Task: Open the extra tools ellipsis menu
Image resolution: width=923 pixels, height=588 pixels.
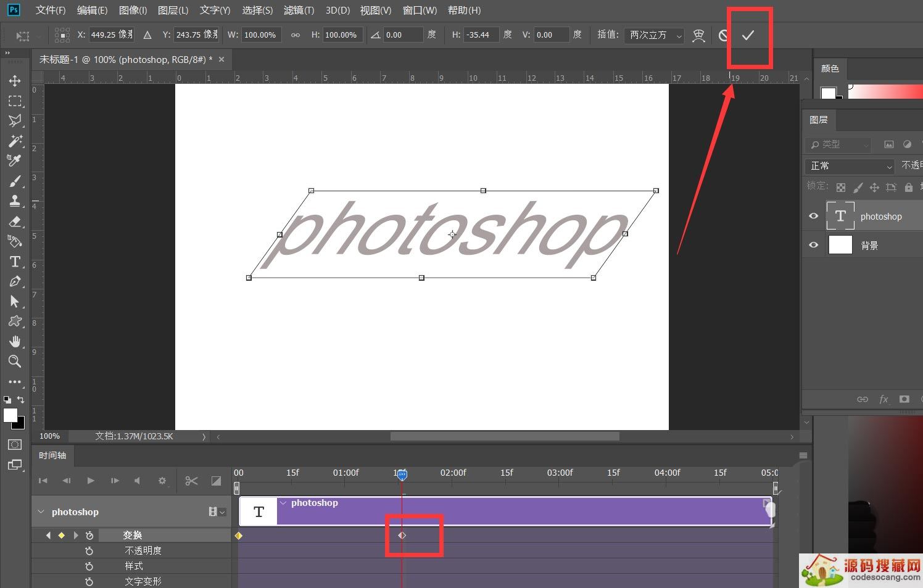Action: tap(15, 382)
